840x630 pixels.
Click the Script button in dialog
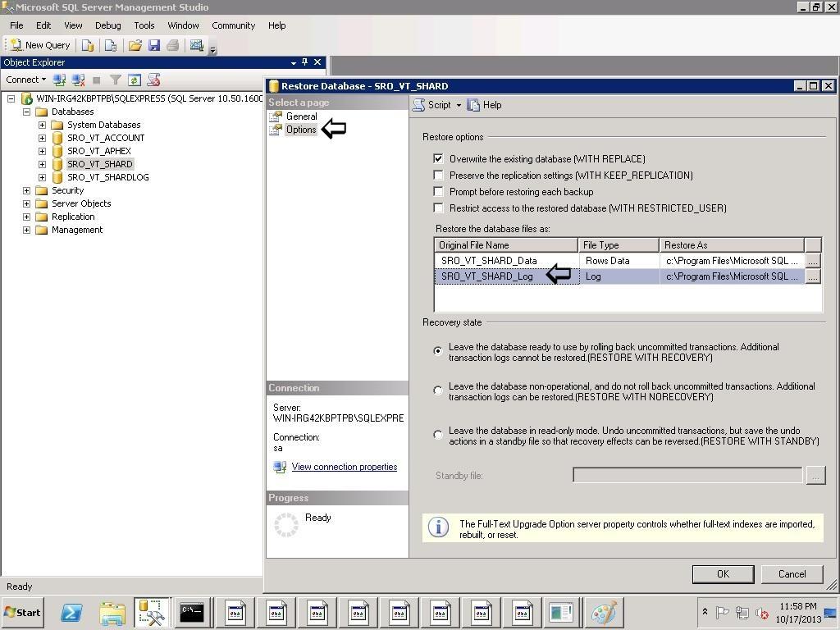(432, 105)
